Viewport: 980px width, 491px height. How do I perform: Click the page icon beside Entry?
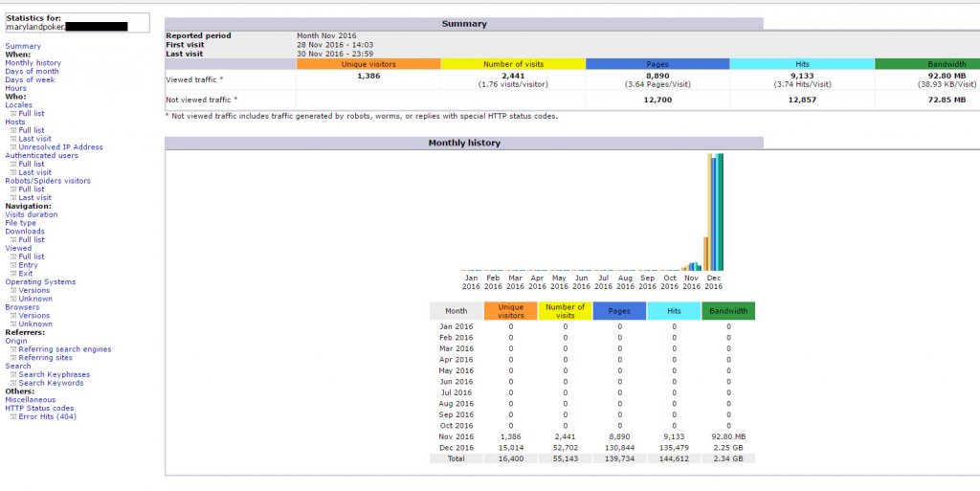click(x=13, y=265)
